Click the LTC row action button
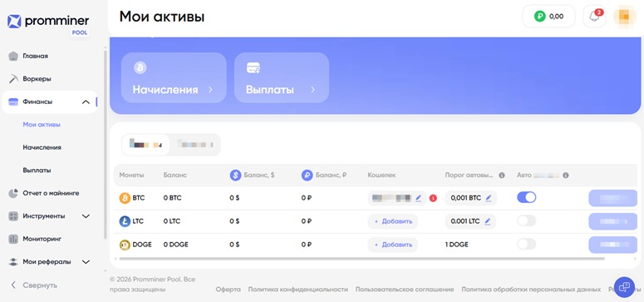Viewport: 644px width, 302px height. [x=613, y=221]
